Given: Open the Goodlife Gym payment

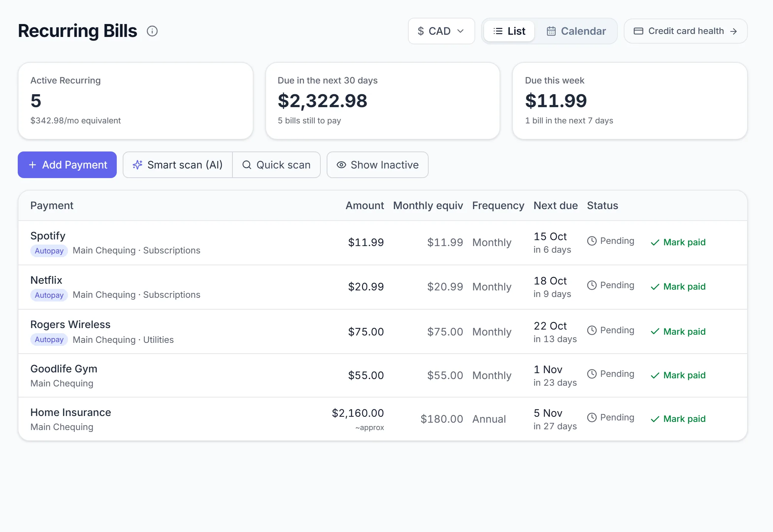Looking at the screenshot, I should click(383, 375).
